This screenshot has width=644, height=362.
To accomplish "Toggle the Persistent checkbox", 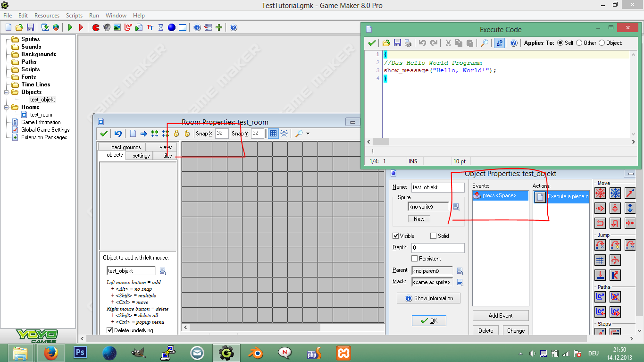I will [415, 259].
